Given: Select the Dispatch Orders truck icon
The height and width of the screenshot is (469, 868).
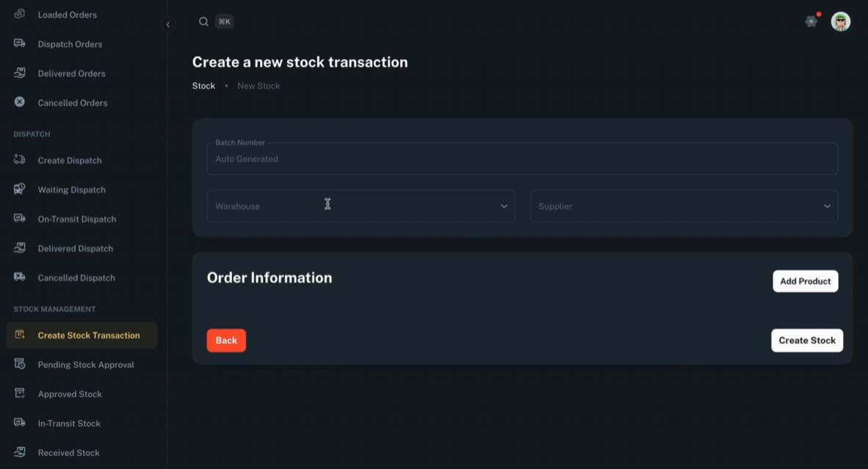Looking at the screenshot, I should click(19, 44).
